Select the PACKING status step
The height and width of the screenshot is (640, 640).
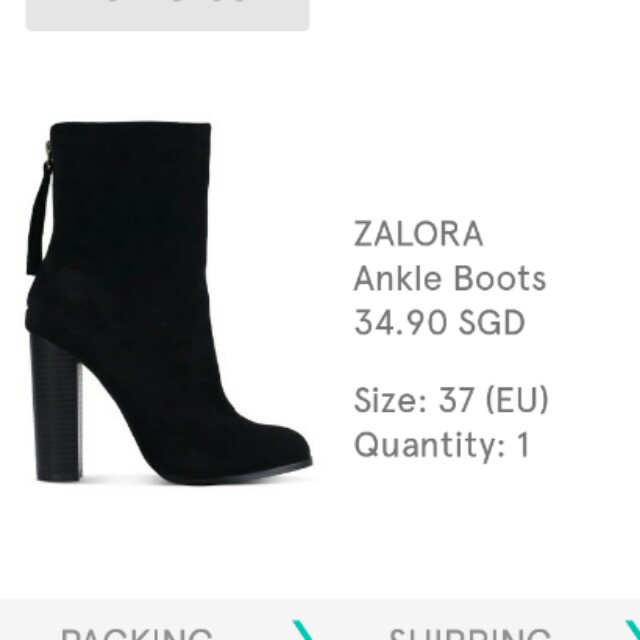tap(136, 634)
